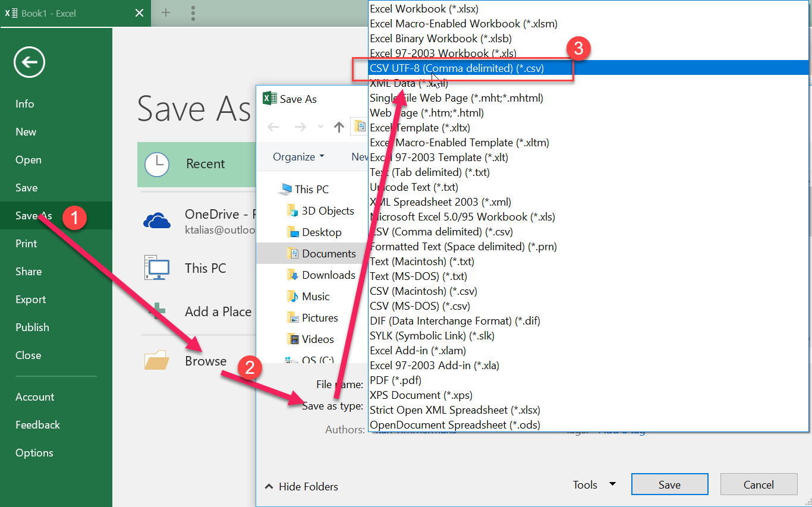Collapse folders with Hide Folders

click(x=301, y=486)
